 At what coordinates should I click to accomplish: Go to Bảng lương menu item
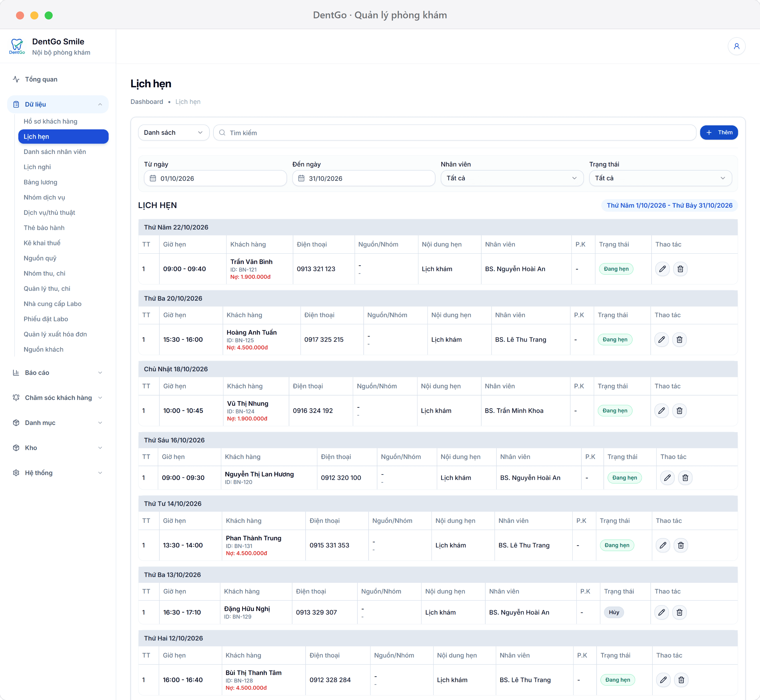coord(41,182)
